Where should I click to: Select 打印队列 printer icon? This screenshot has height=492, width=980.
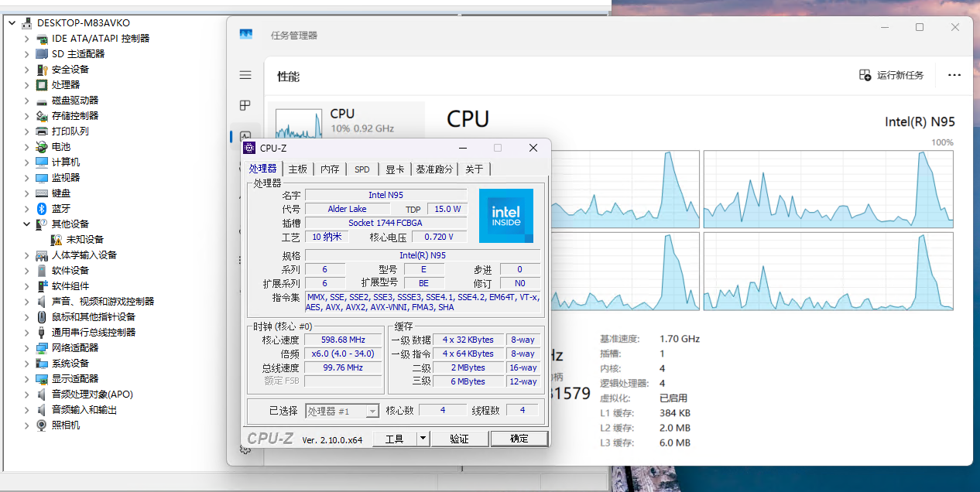coord(42,131)
